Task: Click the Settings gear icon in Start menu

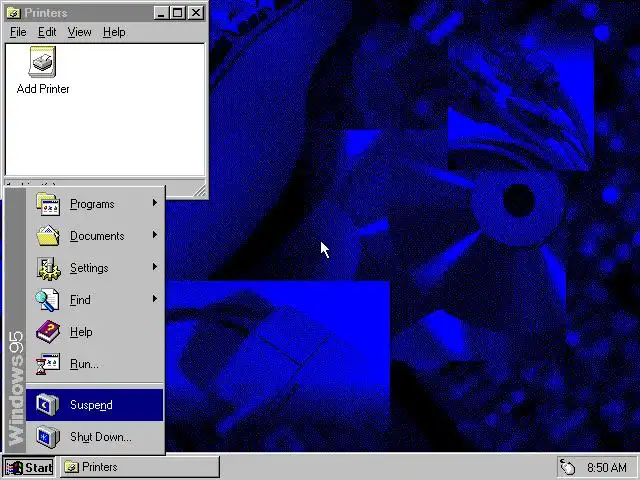Action: click(48, 268)
